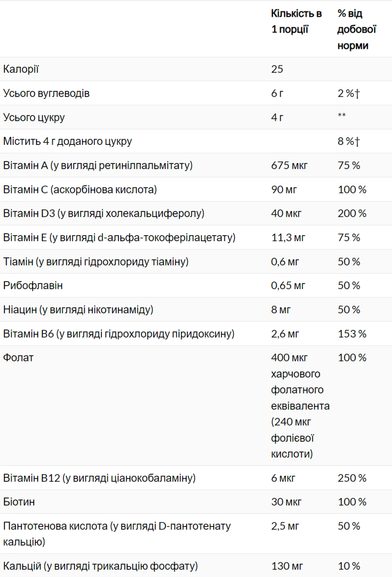
Task: Click the Вітамін D3 '200 %' value
Action: coord(352,214)
